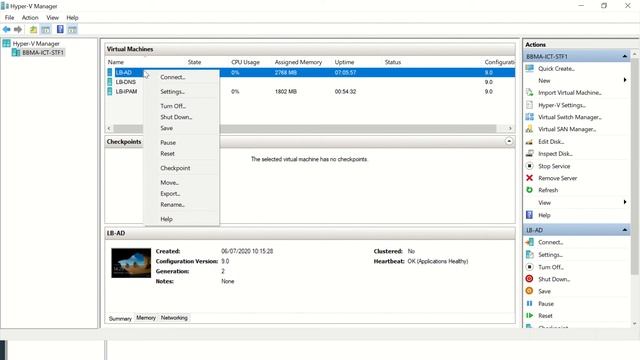Open the File menu
640x360 pixels.
click(9, 18)
